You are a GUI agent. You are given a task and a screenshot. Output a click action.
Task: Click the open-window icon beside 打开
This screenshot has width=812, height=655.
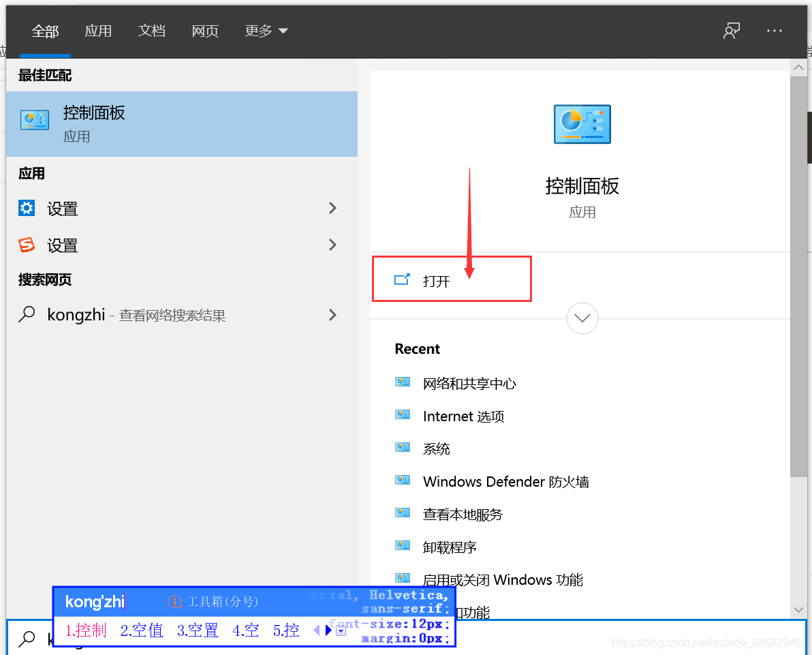(402, 280)
